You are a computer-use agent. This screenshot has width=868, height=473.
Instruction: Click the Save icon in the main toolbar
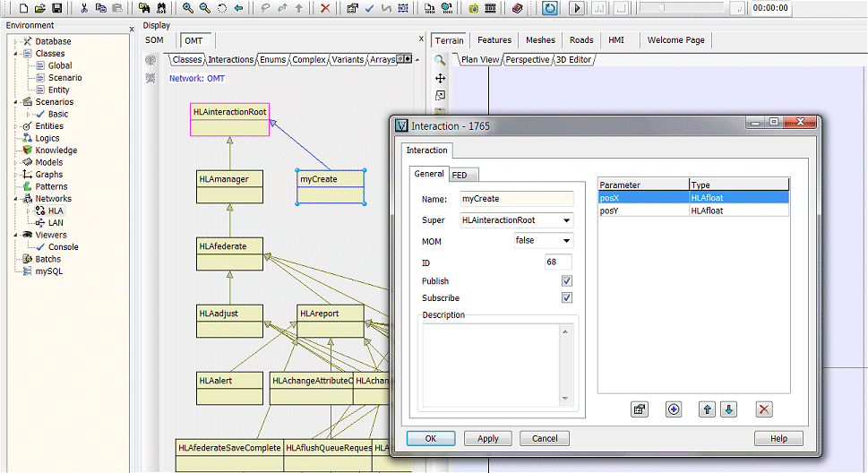click(56, 8)
